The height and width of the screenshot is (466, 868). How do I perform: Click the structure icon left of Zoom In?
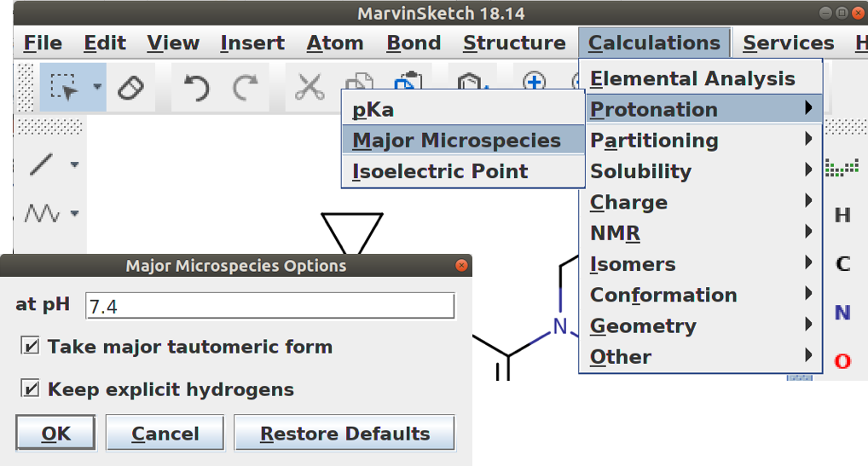(x=472, y=81)
